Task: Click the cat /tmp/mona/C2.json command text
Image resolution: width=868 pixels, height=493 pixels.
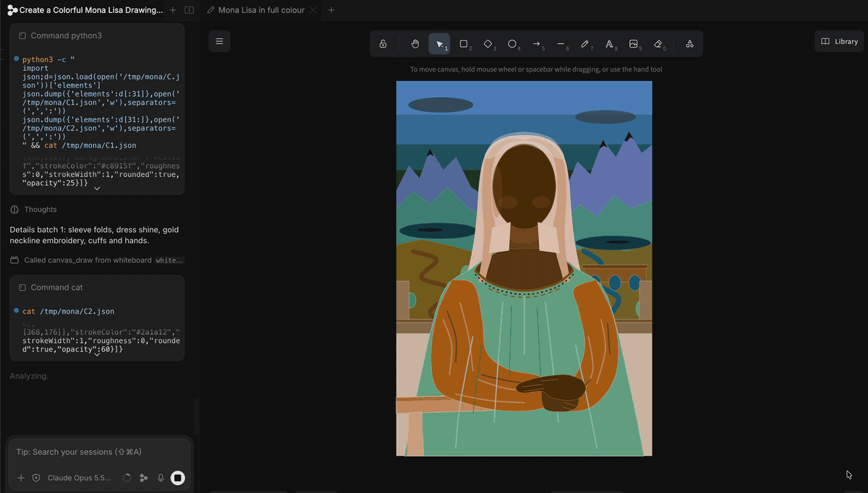Action: pos(68,312)
